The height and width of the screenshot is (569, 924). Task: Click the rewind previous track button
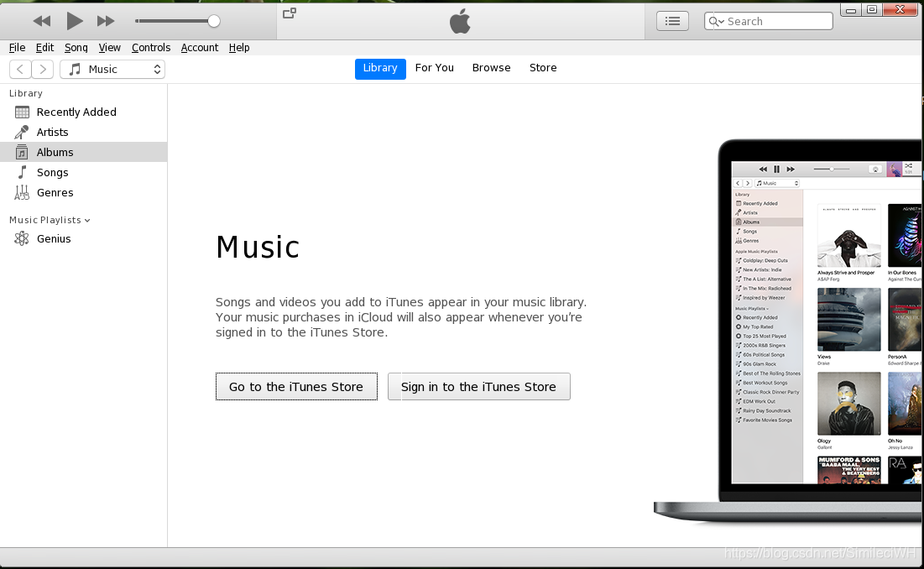41,21
